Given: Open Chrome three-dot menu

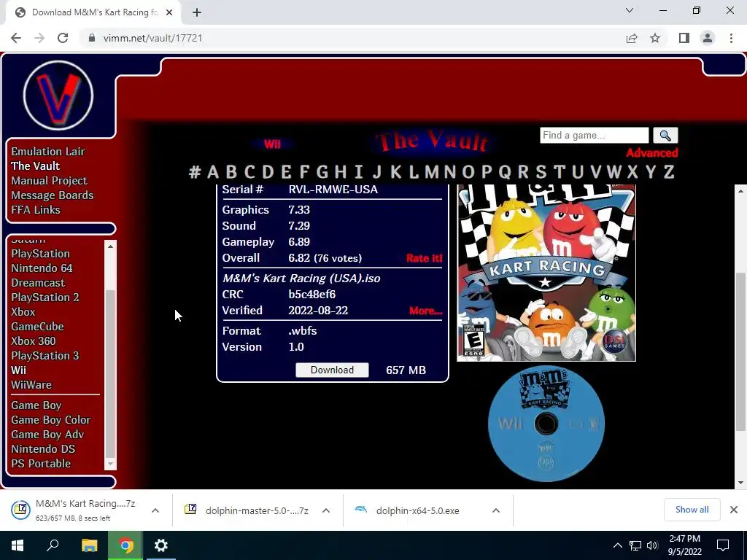Looking at the screenshot, I should (731, 38).
